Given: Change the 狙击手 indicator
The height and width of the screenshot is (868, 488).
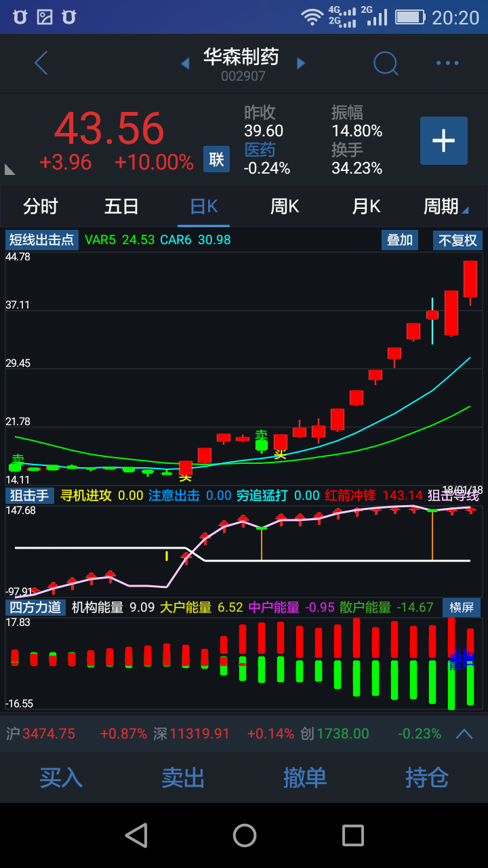Looking at the screenshot, I should [x=30, y=496].
